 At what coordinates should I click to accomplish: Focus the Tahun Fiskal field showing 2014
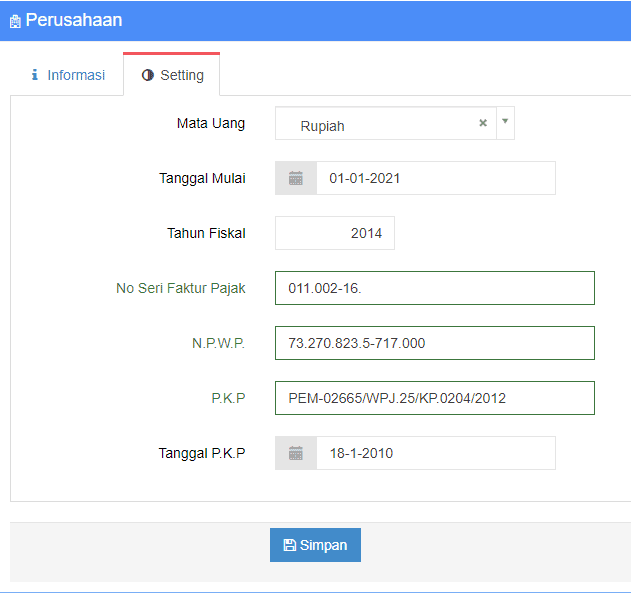pos(335,233)
